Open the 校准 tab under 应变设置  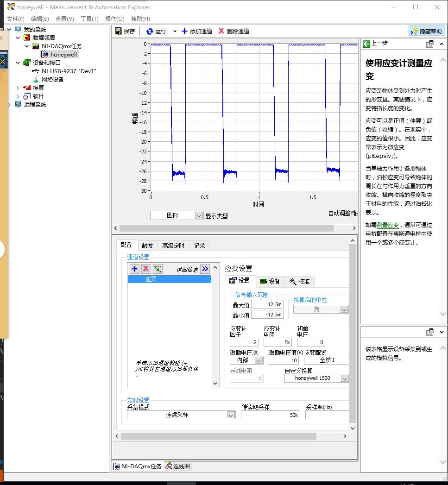(299, 281)
